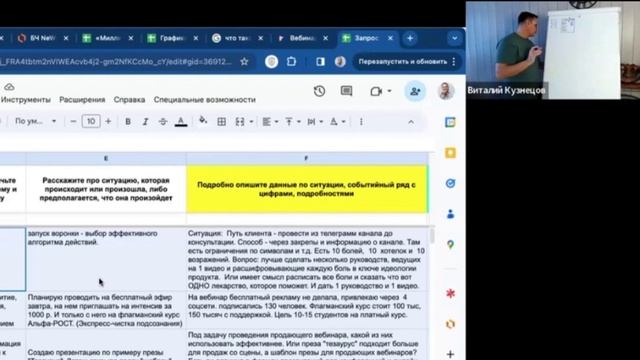Toggle italic formatting in toolbar
Screen dimensions: 640x360
145,122
